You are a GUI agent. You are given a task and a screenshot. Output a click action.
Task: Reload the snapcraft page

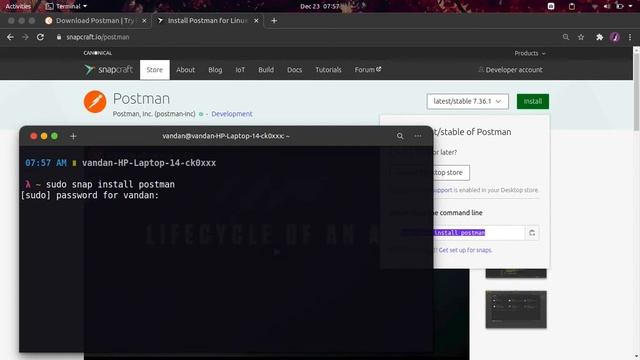[40, 37]
